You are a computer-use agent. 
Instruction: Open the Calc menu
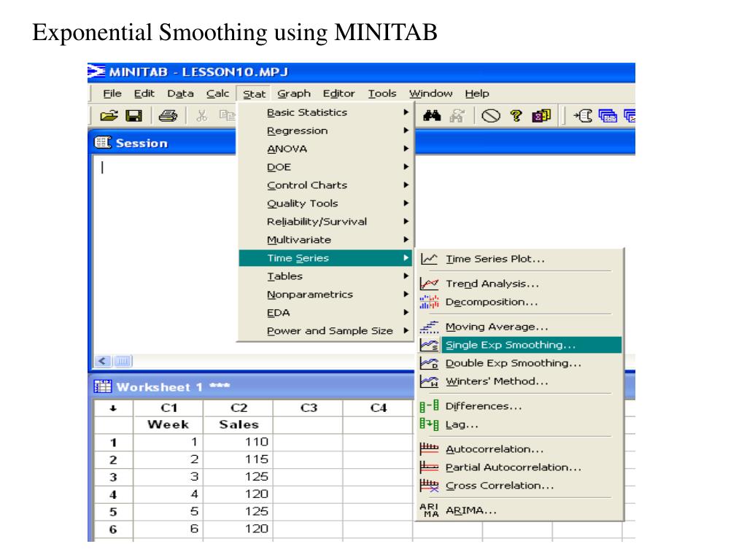(x=217, y=93)
